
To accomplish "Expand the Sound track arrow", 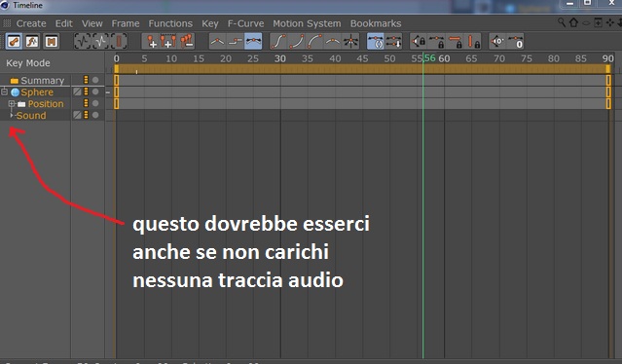I will point(12,115).
